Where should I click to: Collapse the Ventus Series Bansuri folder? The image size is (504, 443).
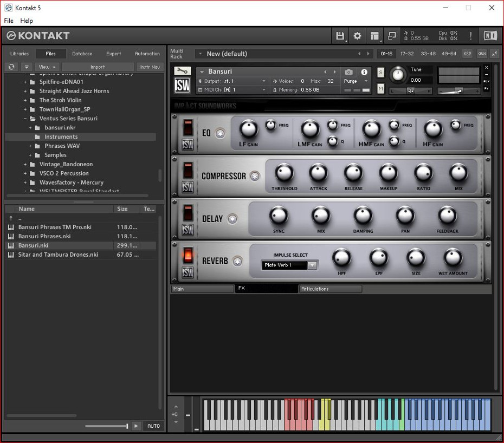click(25, 119)
